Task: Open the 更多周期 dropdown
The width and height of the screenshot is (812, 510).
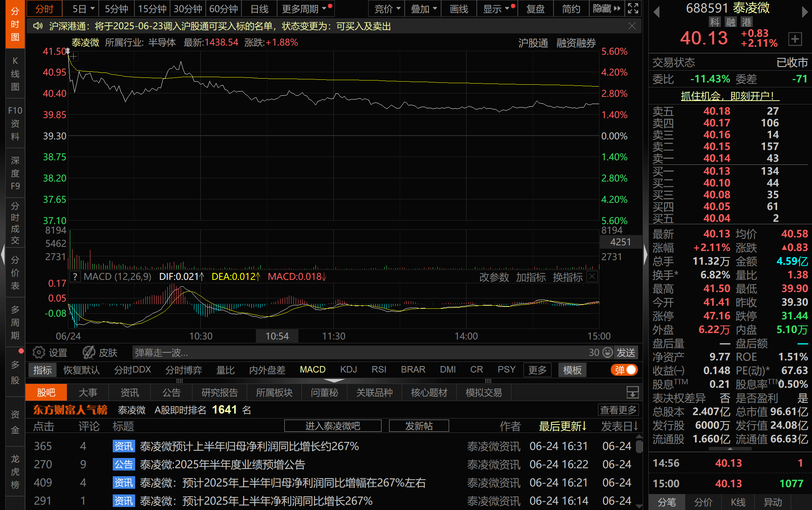Action: (x=306, y=8)
